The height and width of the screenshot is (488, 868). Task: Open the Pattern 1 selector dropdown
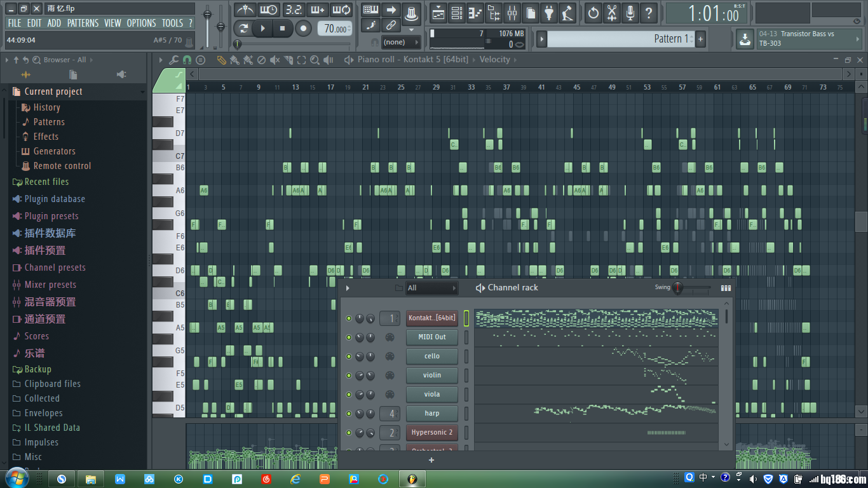coord(620,39)
